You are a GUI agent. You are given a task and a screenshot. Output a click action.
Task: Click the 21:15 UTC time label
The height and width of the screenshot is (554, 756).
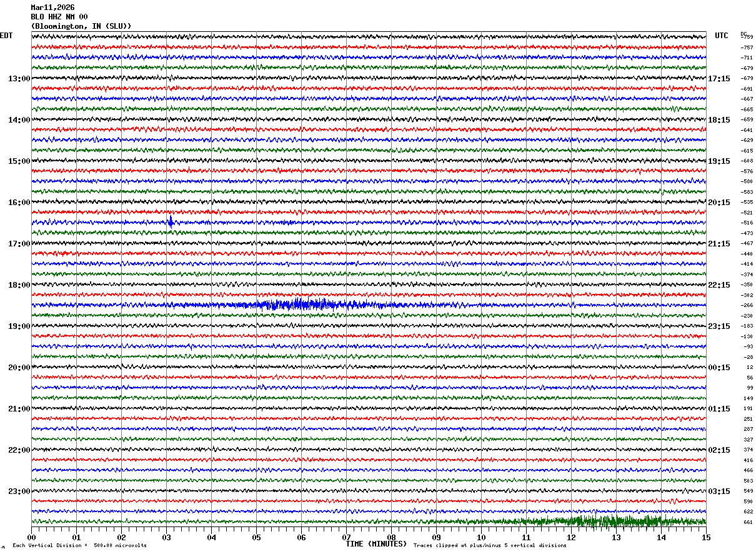(x=719, y=244)
